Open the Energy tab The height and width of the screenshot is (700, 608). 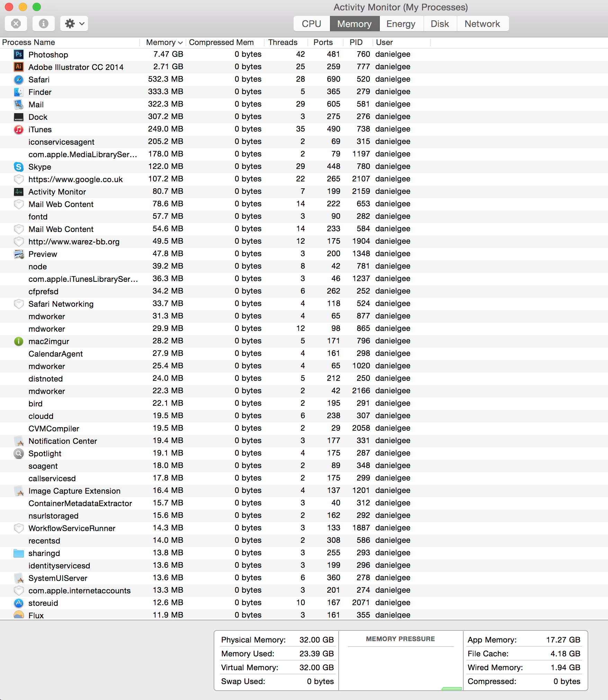tap(401, 24)
